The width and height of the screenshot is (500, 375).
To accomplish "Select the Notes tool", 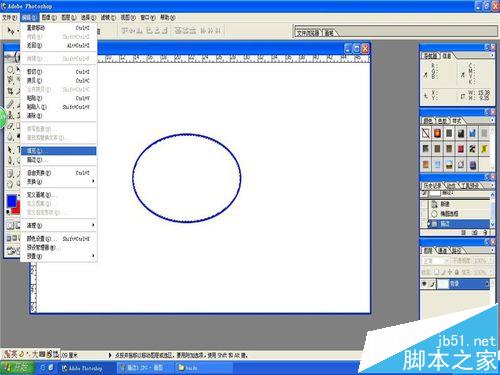I will pos(10,173).
